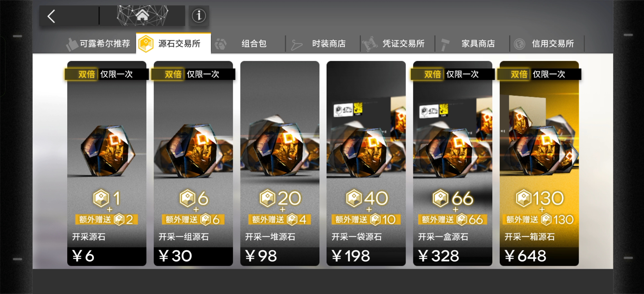The height and width of the screenshot is (294, 644).
Task: Buy the ¥328 开采一盒源石 pack
Action: tap(453, 163)
